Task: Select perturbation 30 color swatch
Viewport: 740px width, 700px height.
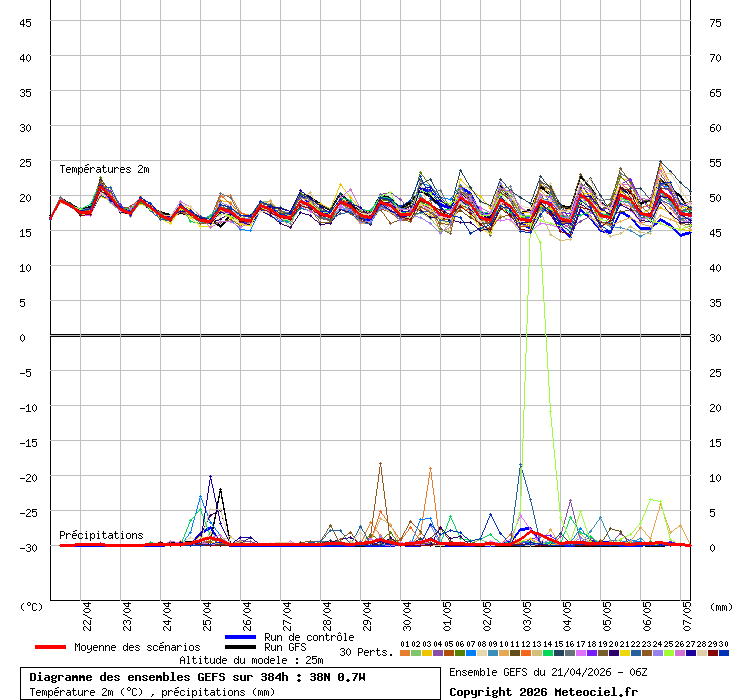Action: pos(724,652)
